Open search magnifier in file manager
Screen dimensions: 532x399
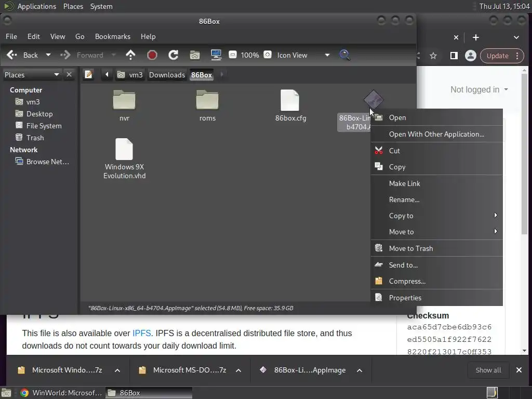coord(344,55)
